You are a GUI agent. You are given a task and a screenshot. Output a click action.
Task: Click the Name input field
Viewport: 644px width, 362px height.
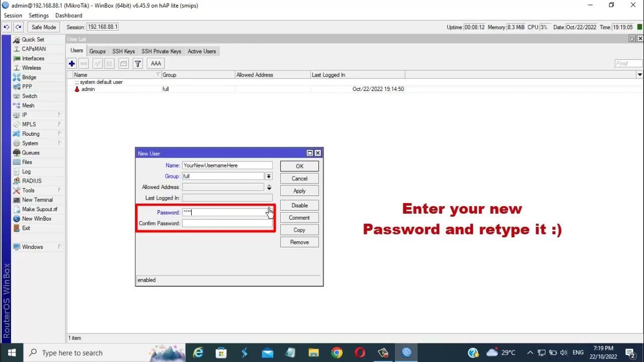(227, 165)
